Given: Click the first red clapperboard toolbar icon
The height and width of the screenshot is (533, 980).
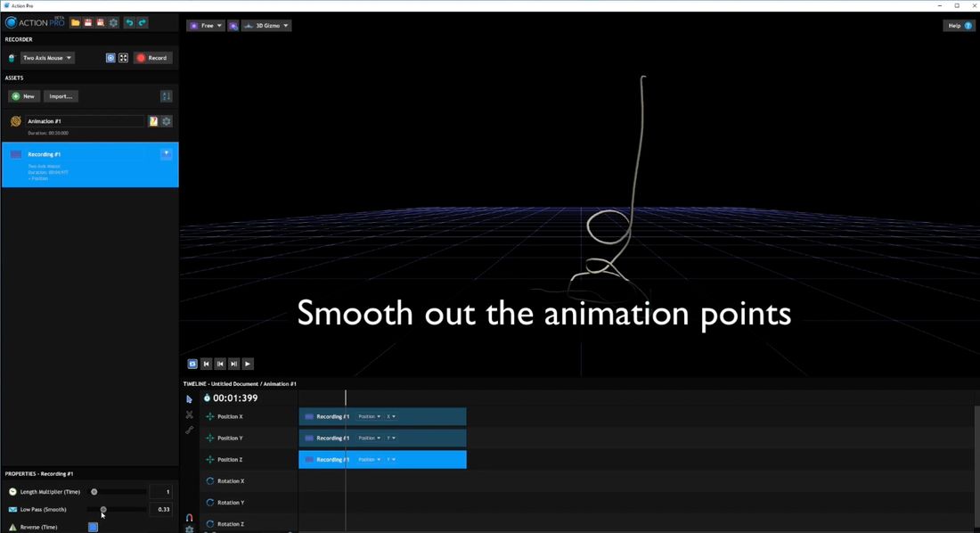Looking at the screenshot, I should (88, 22).
